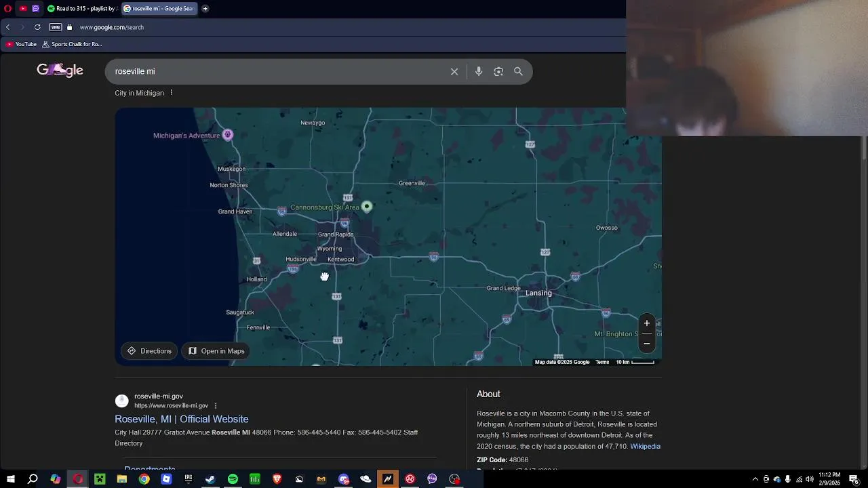Go to Google home via logo
The height and width of the screenshot is (488, 868).
(60, 70)
